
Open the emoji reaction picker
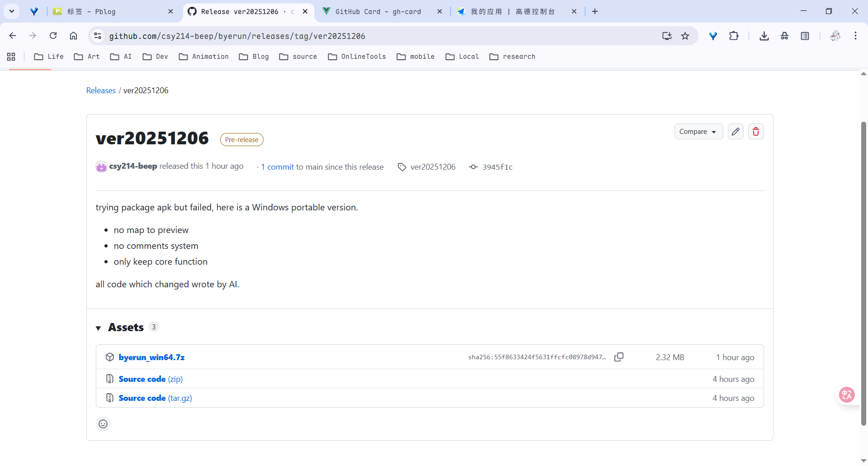(103, 424)
